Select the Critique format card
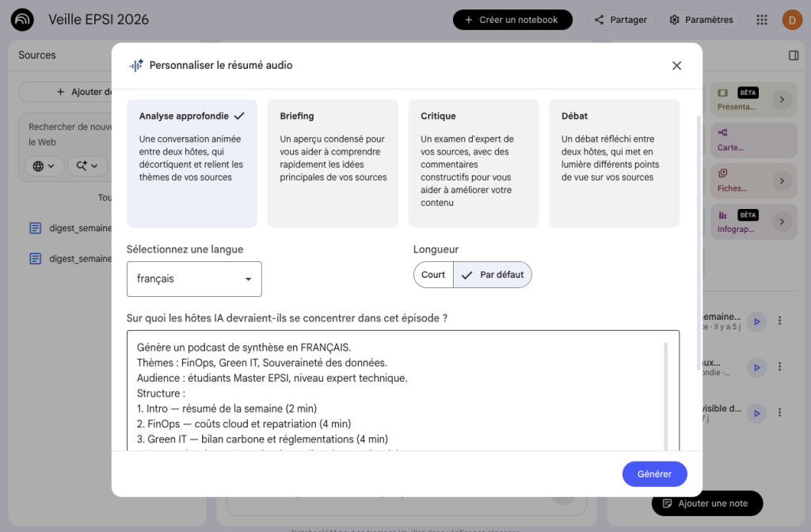 tap(474, 163)
